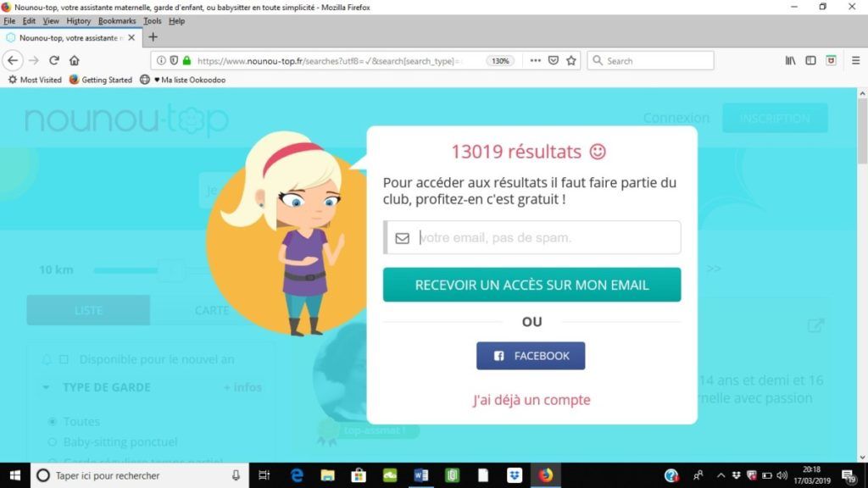Image resolution: width=868 pixels, height=488 pixels.
Task: Open the View menu
Action: click(x=50, y=21)
